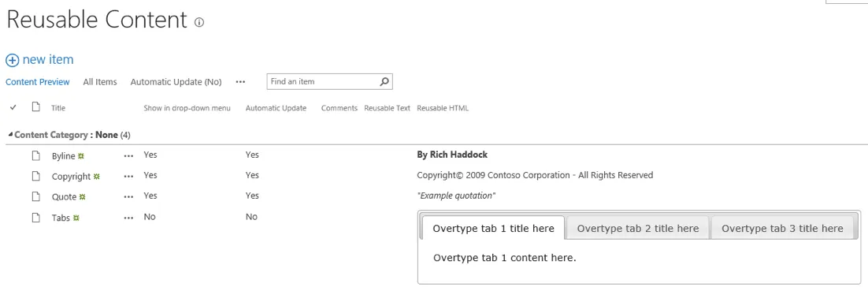The height and width of the screenshot is (291, 868).
Task: Open the Quote item title
Action: coord(65,197)
